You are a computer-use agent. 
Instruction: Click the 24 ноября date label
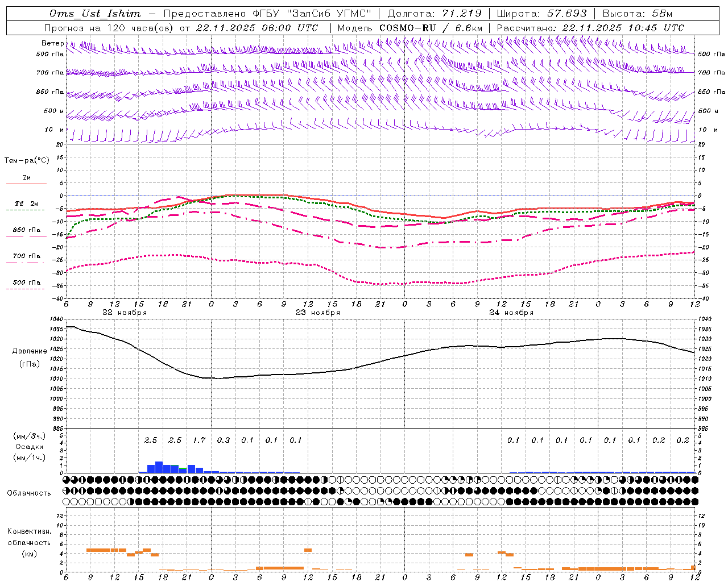tap(511, 313)
